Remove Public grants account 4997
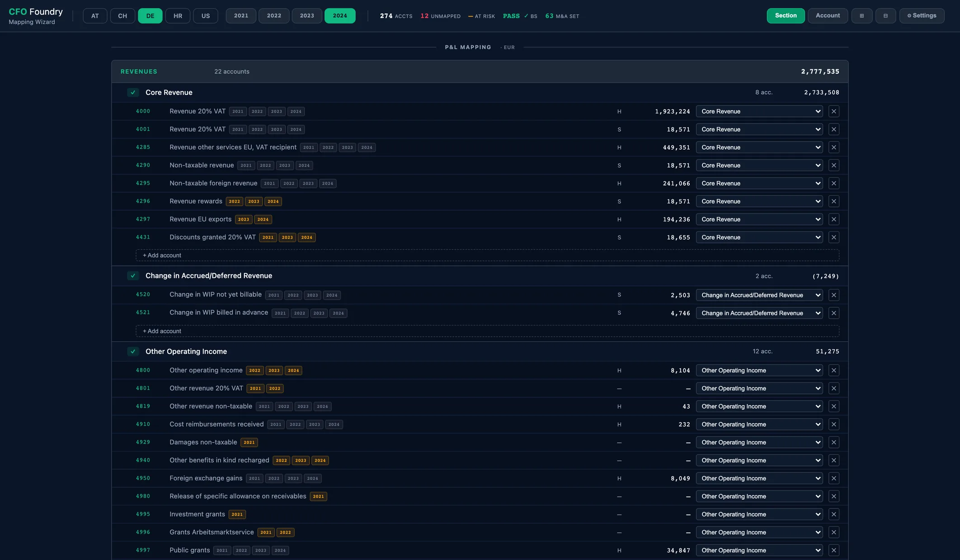This screenshot has width=960, height=560. coord(834,551)
